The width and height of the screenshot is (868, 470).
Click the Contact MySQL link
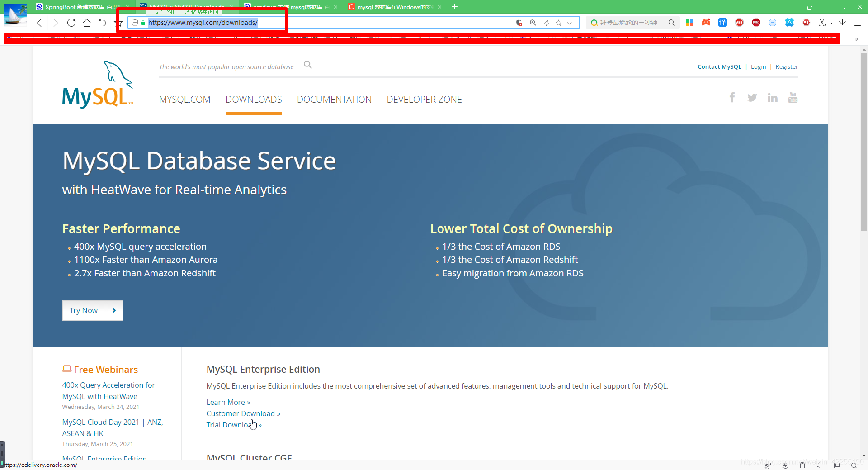tap(719, 67)
